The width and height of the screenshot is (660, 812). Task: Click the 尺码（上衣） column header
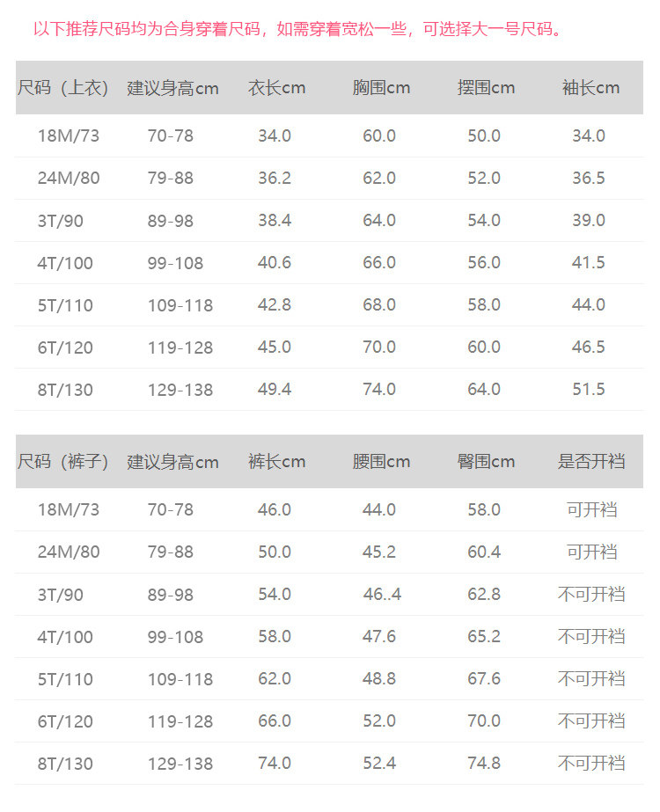[x=63, y=88]
